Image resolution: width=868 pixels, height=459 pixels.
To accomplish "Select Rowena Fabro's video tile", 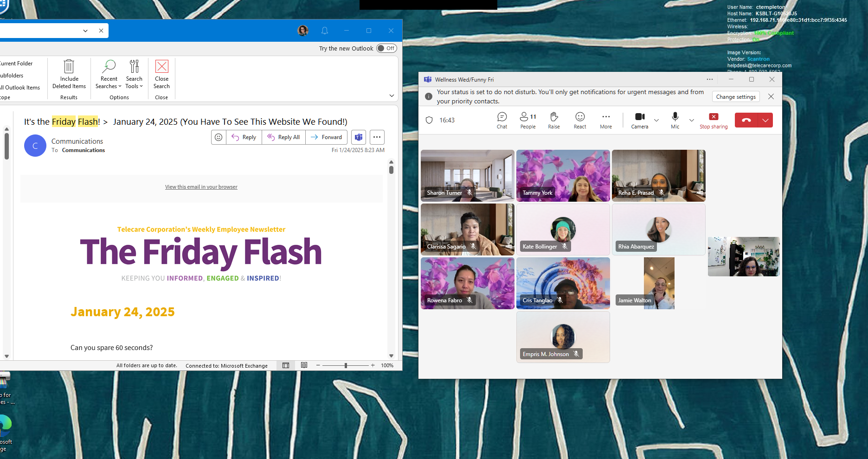I will coord(468,283).
